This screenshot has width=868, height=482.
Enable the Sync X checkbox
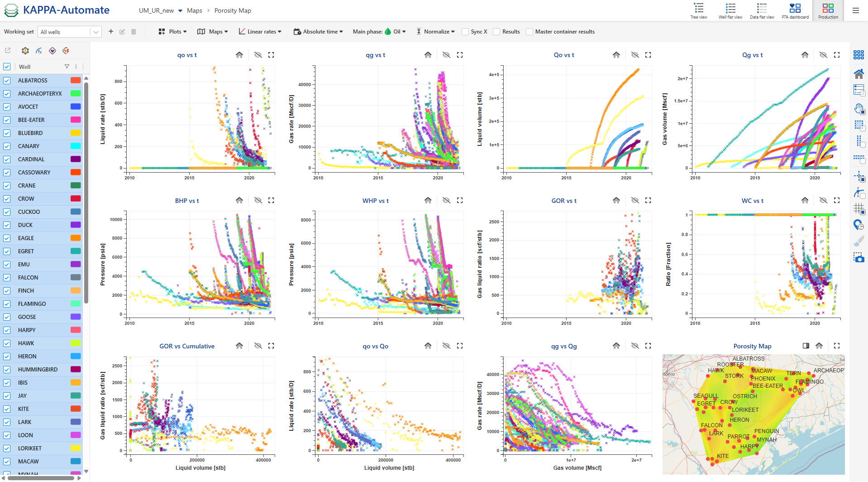click(465, 32)
